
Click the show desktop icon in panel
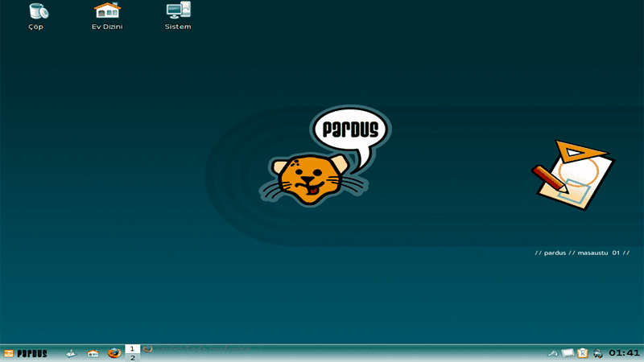(x=72, y=352)
